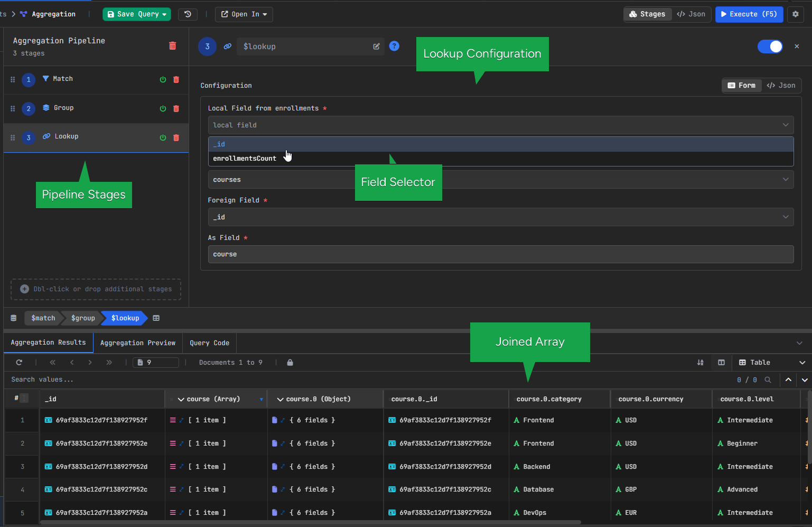Screen dimensions: 812x527
Task: Select the $group breadcrumb stage
Action: (83, 318)
